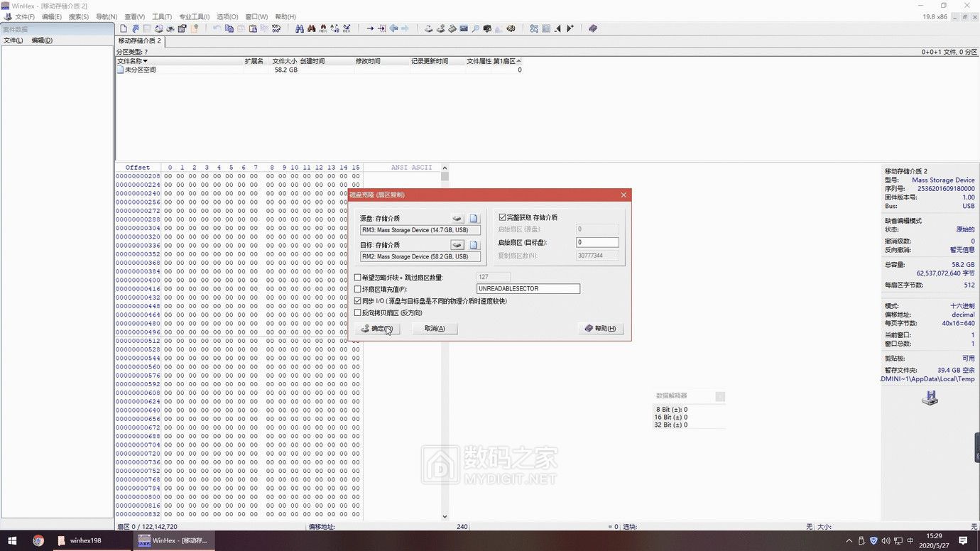Open Find Text with blue binoculars

[x=300, y=28]
